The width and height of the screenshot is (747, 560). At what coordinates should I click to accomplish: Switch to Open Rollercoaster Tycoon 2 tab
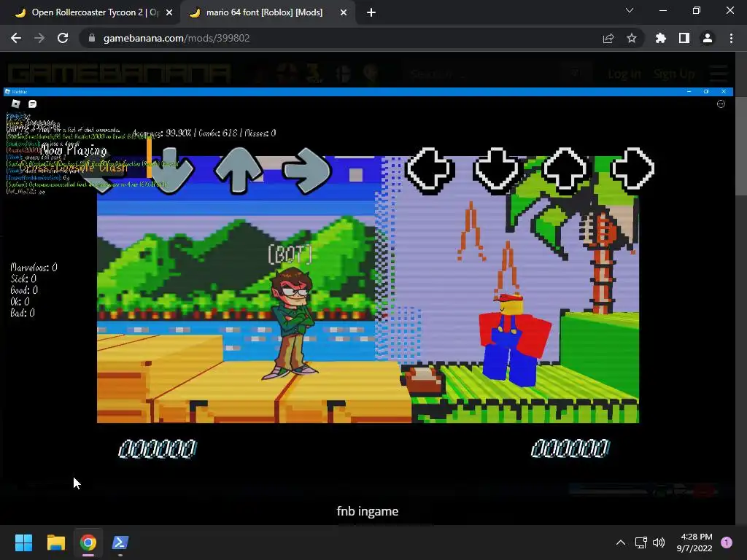(90, 12)
